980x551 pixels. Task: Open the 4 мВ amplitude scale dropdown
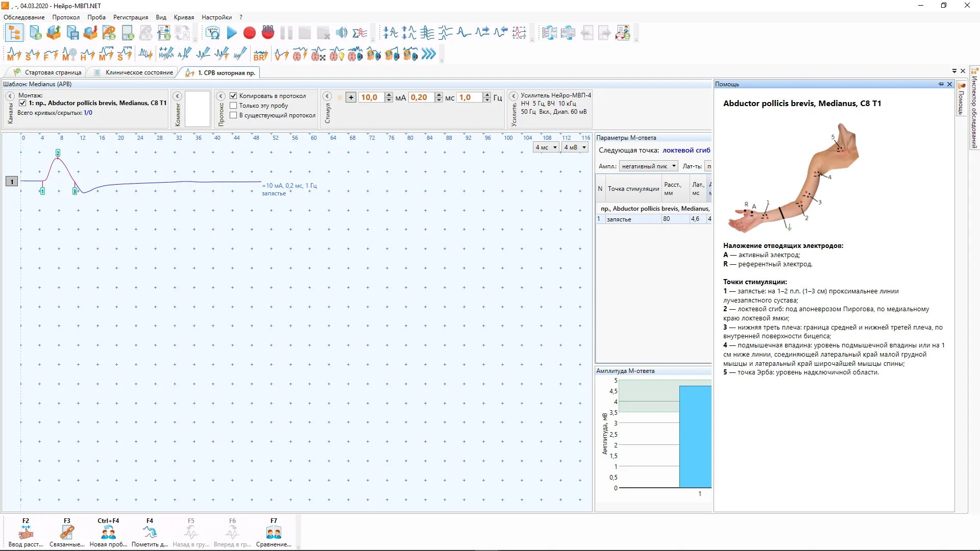click(575, 147)
